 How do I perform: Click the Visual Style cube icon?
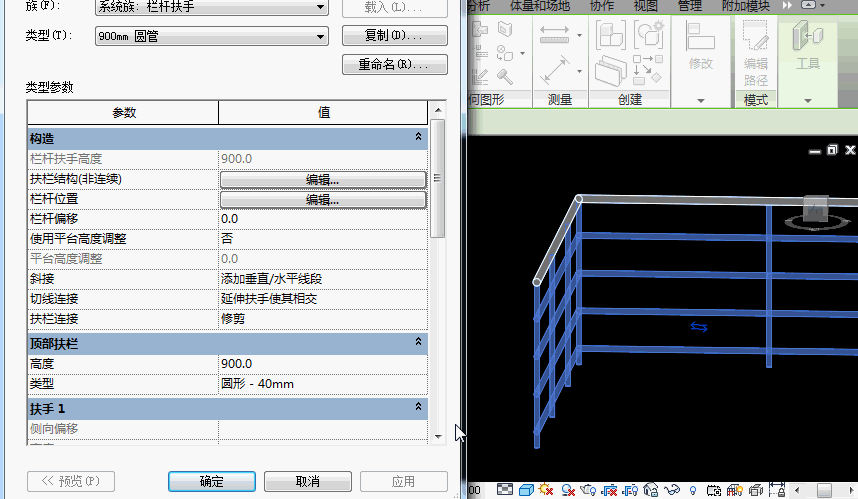[x=526, y=490]
